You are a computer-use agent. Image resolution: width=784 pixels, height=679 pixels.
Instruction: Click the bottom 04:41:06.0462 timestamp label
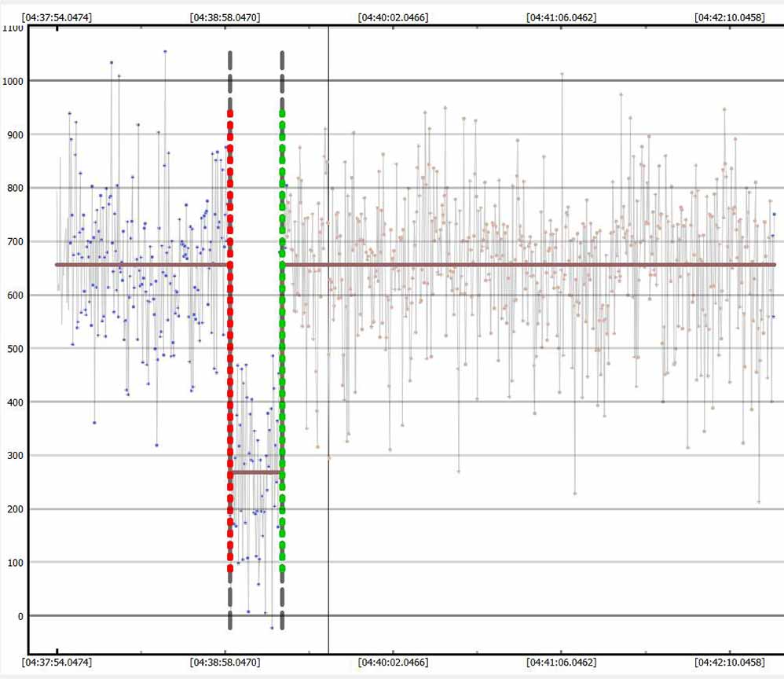(x=562, y=662)
